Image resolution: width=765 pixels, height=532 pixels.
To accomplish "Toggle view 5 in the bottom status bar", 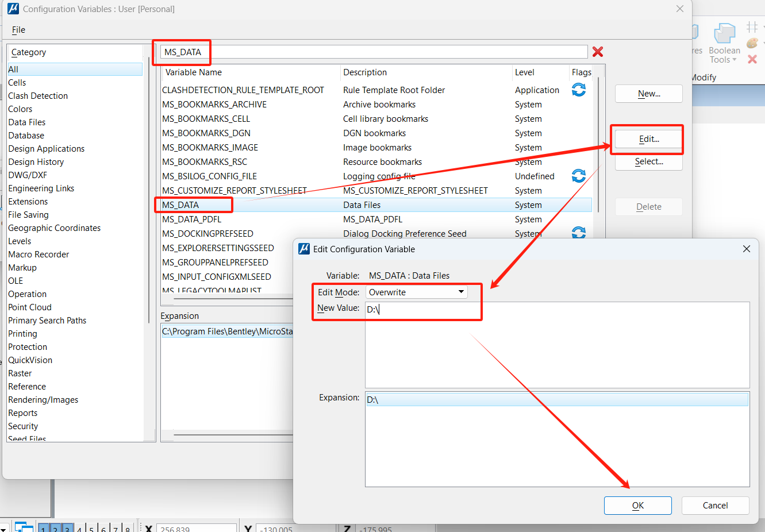I will pyautogui.click(x=91, y=528).
